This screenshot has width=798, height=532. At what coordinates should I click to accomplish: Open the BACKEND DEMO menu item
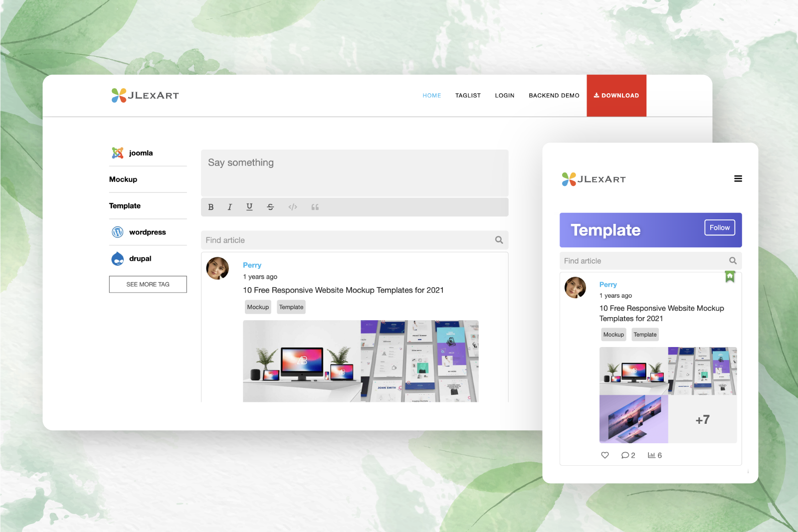point(554,95)
